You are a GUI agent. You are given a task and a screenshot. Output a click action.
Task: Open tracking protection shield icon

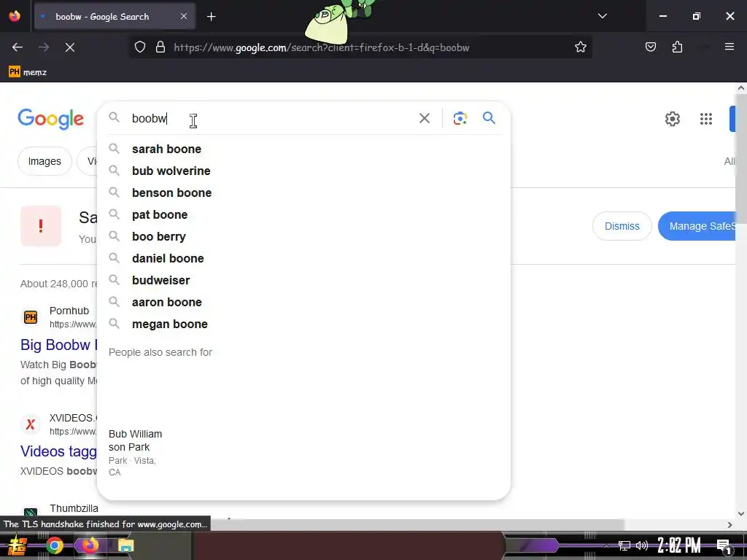139,47
